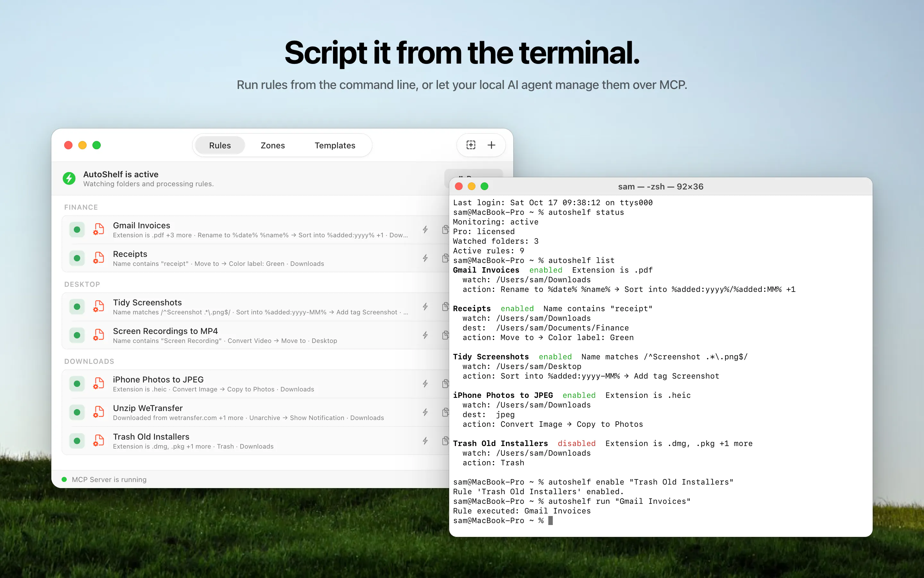Open the Receipts rule title
This screenshot has width=924, height=578.
130,254
